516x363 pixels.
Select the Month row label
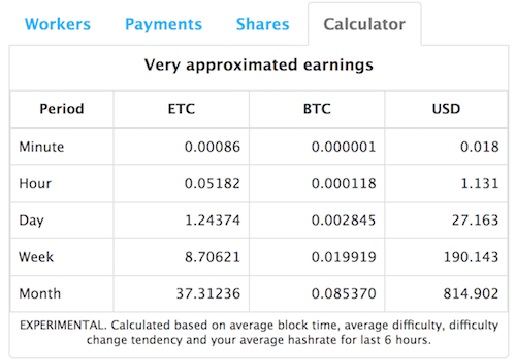[40, 294]
